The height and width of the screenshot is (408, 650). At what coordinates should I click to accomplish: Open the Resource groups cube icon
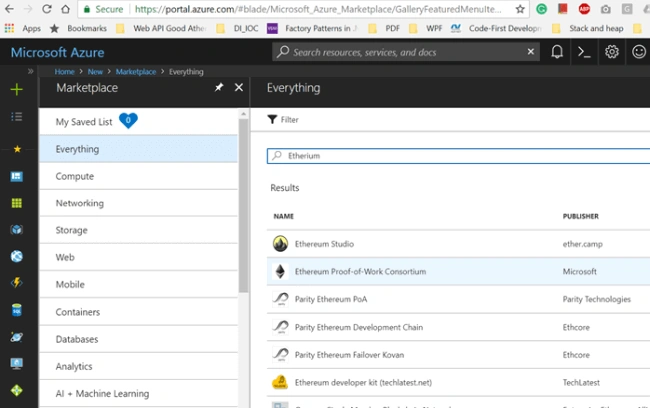coord(17,229)
